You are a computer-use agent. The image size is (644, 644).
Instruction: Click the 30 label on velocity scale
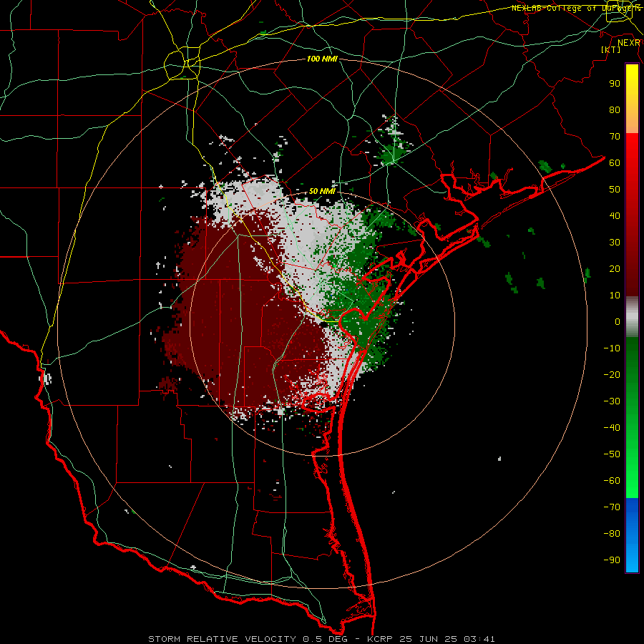(615, 243)
